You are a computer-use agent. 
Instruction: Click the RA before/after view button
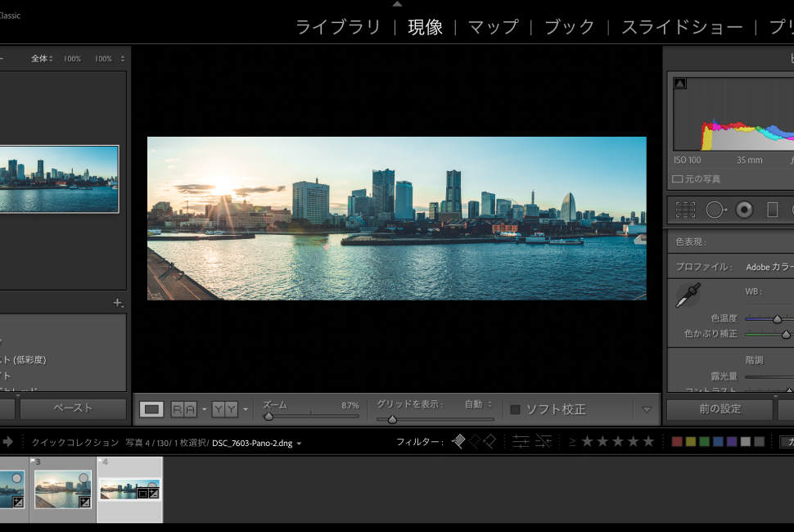(x=184, y=409)
